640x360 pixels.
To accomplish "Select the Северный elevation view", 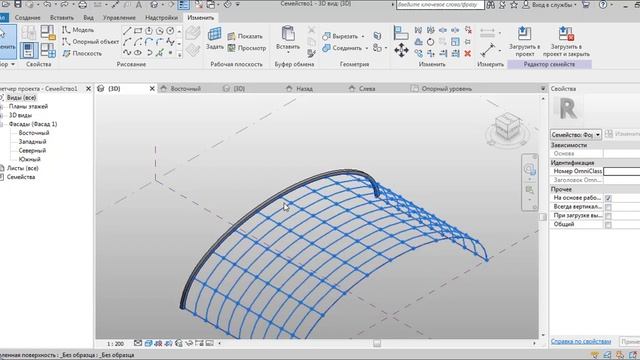I will pyautogui.click(x=32, y=151).
